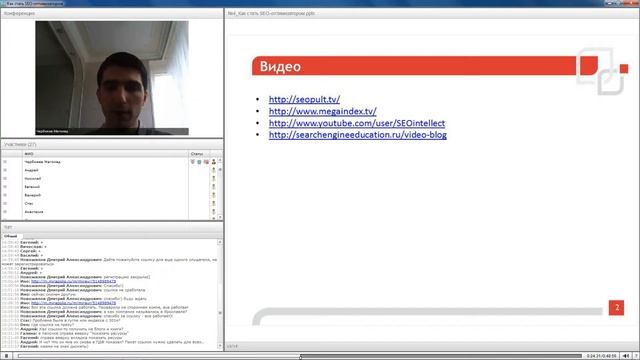Click the presenter webcam video
The image size is (640, 360).
112,78
